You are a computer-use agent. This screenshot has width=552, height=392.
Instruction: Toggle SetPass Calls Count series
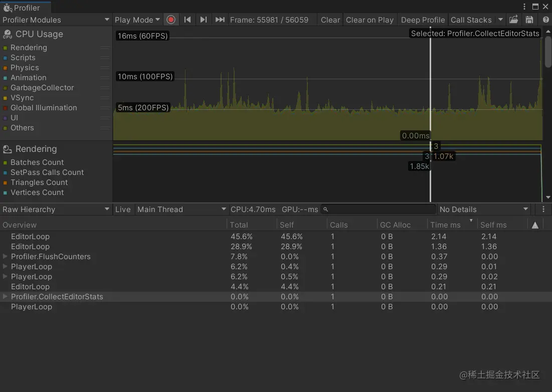[6, 173]
